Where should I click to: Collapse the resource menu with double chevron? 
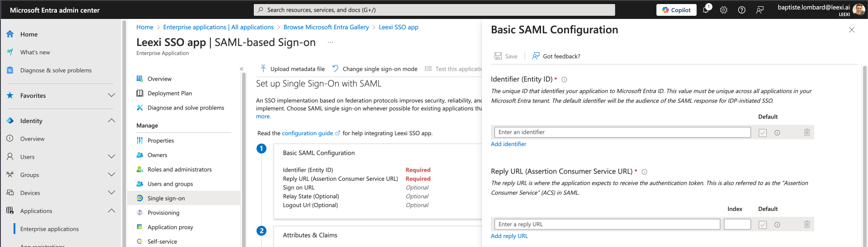(x=242, y=69)
